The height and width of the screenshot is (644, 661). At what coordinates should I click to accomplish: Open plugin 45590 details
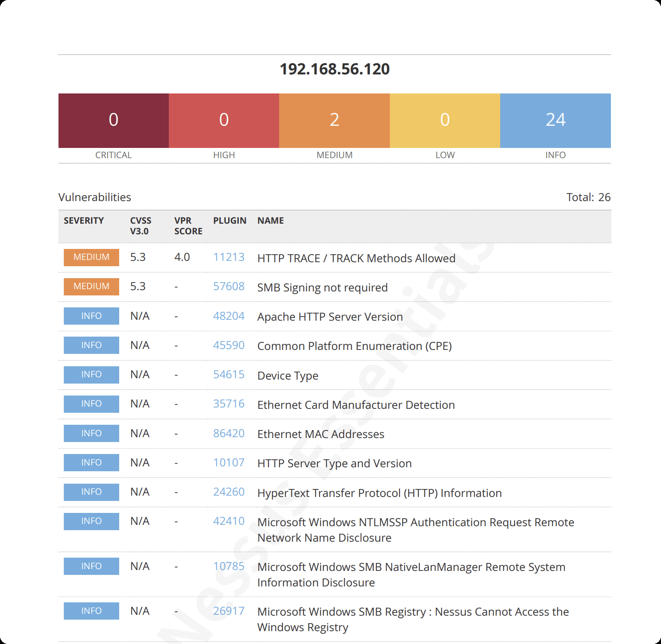pyautogui.click(x=229, y=345)
